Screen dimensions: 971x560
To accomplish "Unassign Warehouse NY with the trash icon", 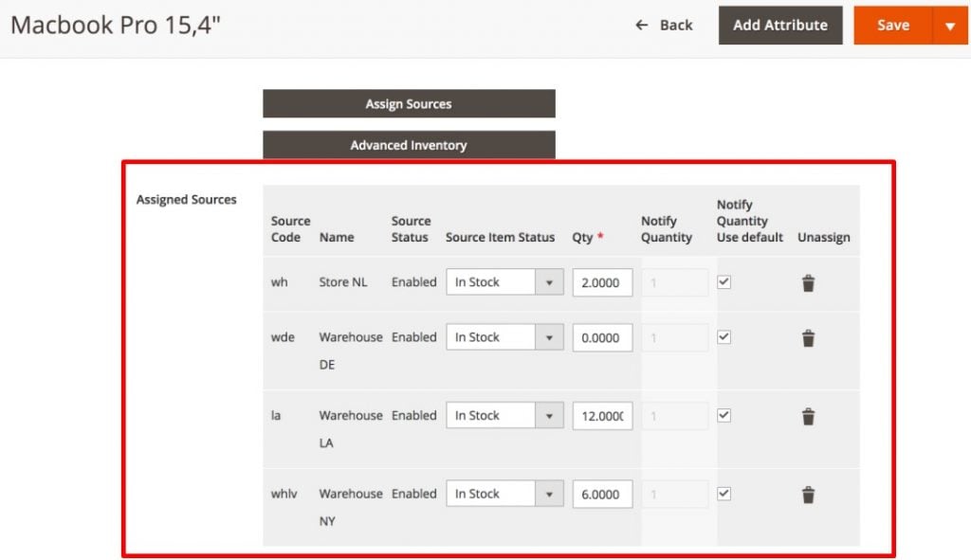I will click(808, 494).
